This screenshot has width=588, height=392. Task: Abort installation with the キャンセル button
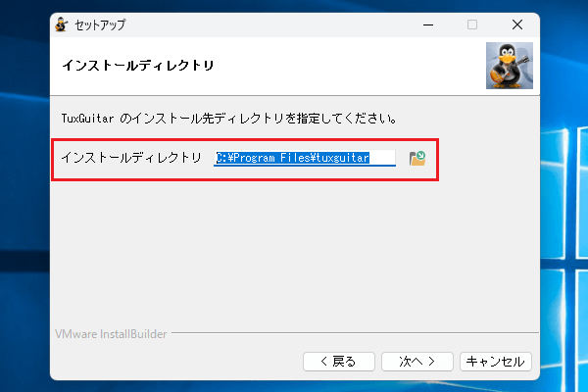pyautogui.click(x=495, y=361)
